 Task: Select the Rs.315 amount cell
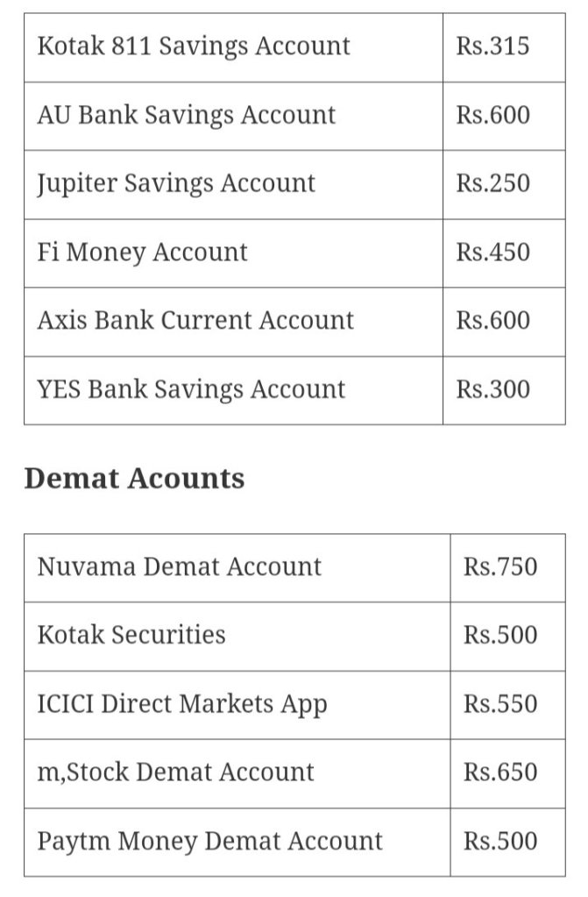492,46
